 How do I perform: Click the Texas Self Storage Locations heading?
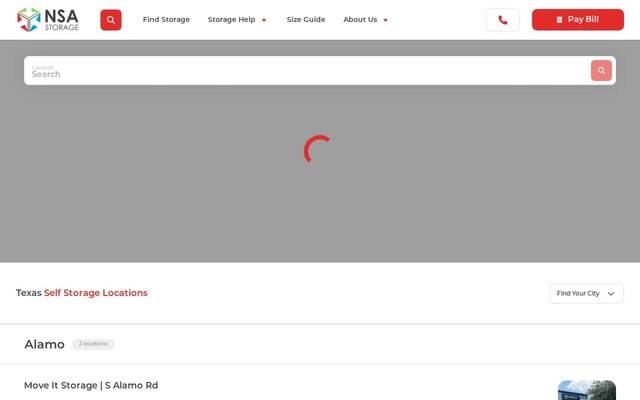82,293
